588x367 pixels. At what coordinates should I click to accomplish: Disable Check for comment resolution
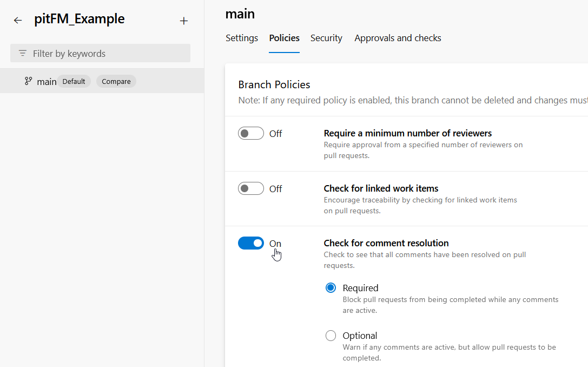(250, 243)
